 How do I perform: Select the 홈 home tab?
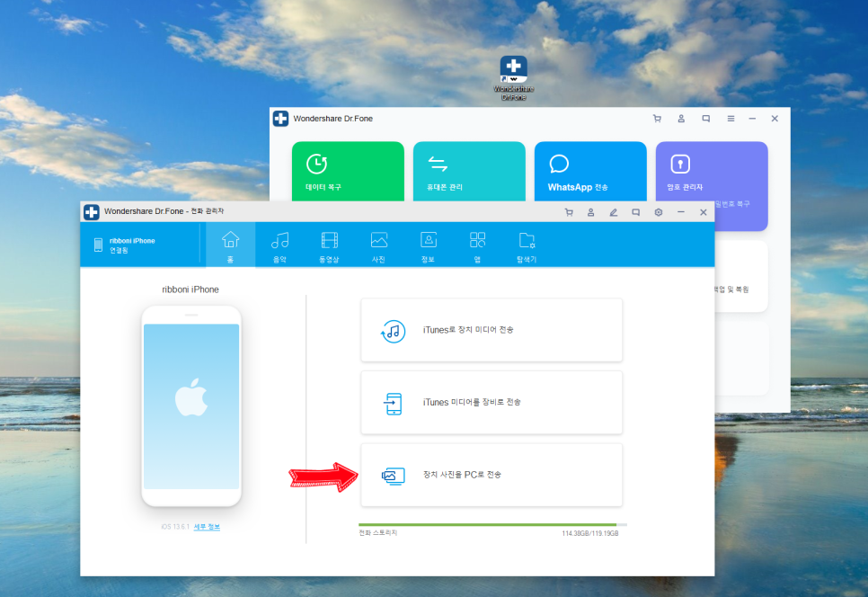coord(230,245)
